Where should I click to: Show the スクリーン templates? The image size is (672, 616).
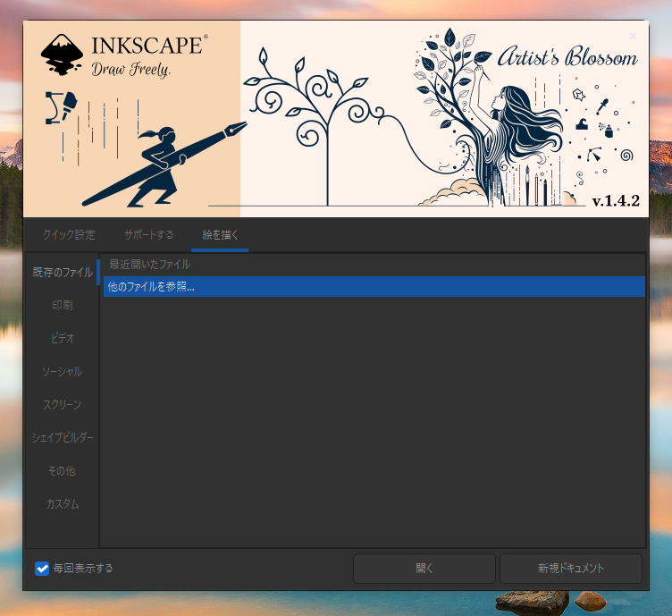(62, 404)
